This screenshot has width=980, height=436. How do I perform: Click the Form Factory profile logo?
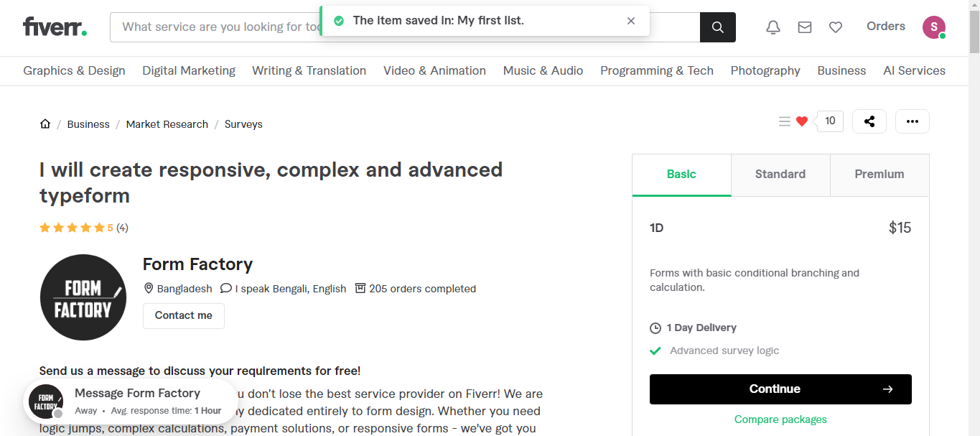(83, 297)
